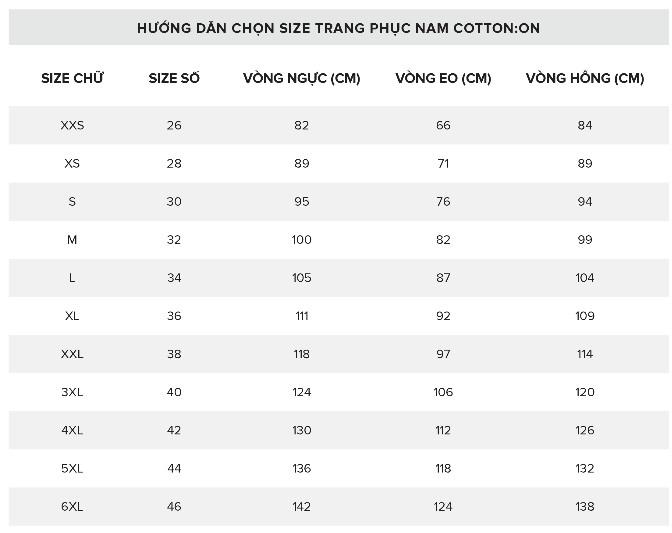Select the "VÒNG NGỰC (CM)" header
This screenshot has height=533, width=672.
click(x=302, y=78)
